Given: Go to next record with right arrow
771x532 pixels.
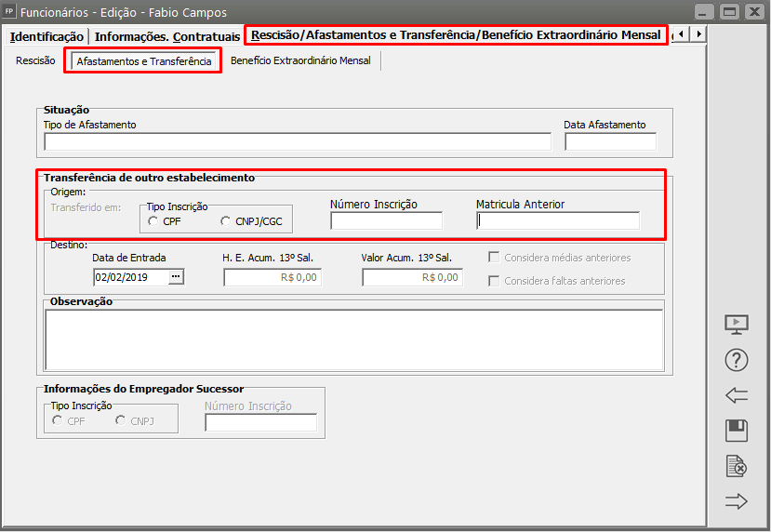Looking at the screenshot, I should [x=736, y=501].
